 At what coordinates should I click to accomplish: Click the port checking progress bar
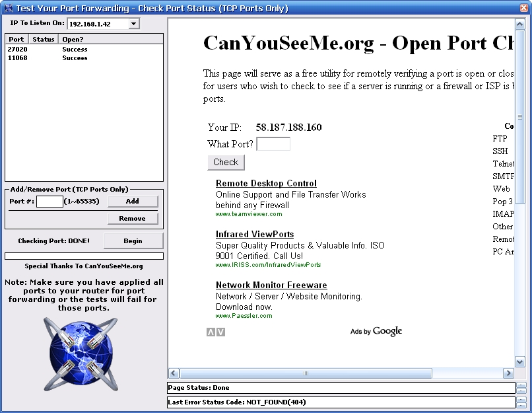point(84,256)
